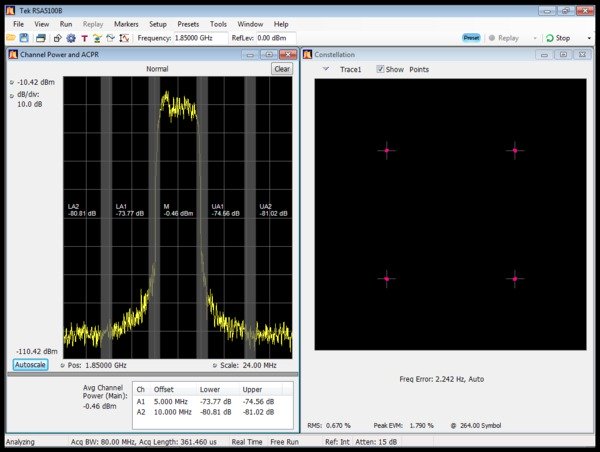Click the Frequency input field
600x452 pixels.
point(201,38)
